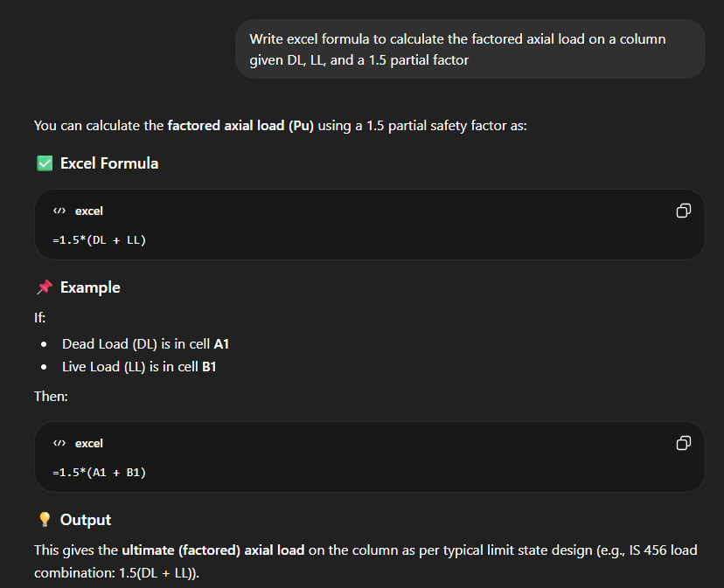Click the code icon in the first excel block

click(59, 211)
